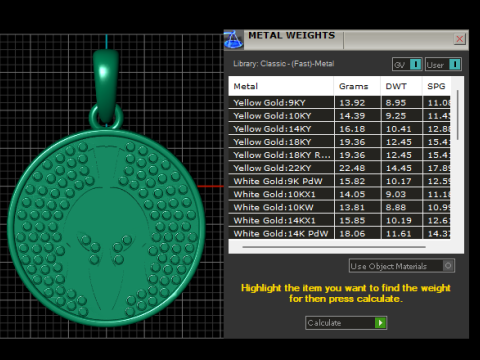Click the green arrow on Calculate
Screen dimensions: 480x360
click(x=380, y=323)
